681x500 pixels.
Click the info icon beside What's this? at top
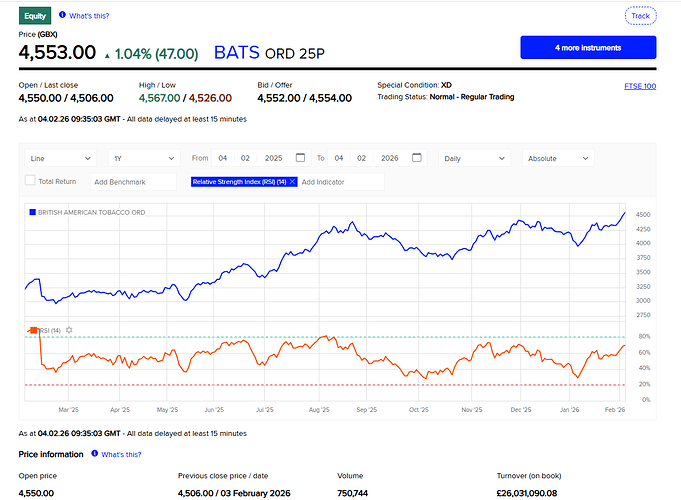coord(63,16)
